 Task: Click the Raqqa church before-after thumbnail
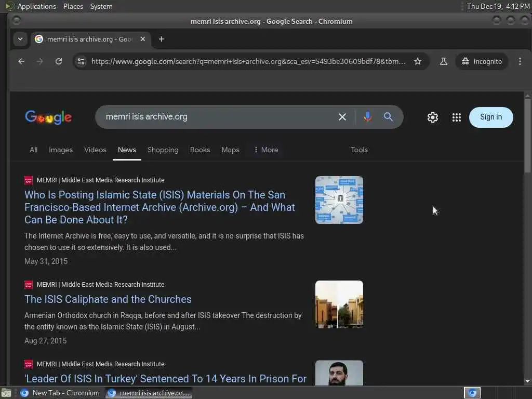pos(339,304)
